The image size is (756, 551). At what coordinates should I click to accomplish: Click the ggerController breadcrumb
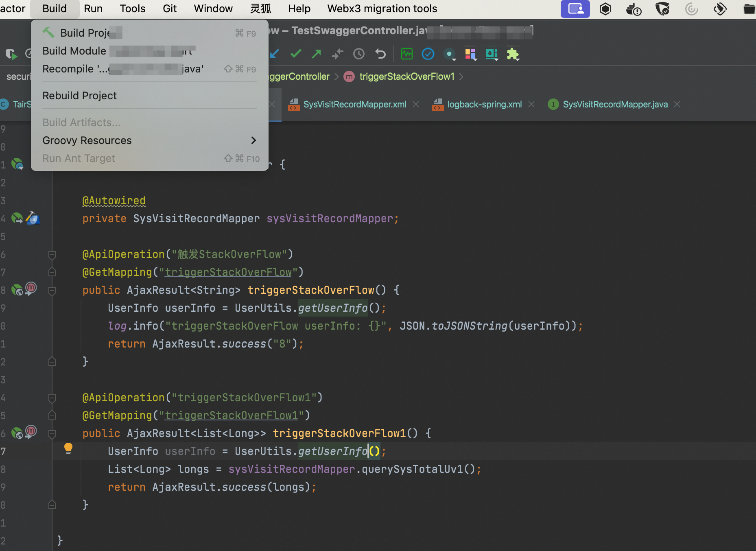[x=299, y=77]
